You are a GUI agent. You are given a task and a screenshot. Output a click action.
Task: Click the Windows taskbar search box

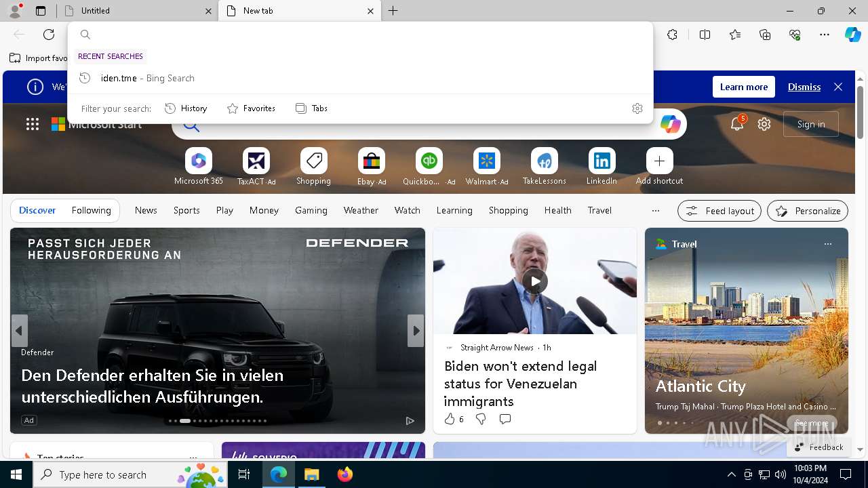pos(130,474)
